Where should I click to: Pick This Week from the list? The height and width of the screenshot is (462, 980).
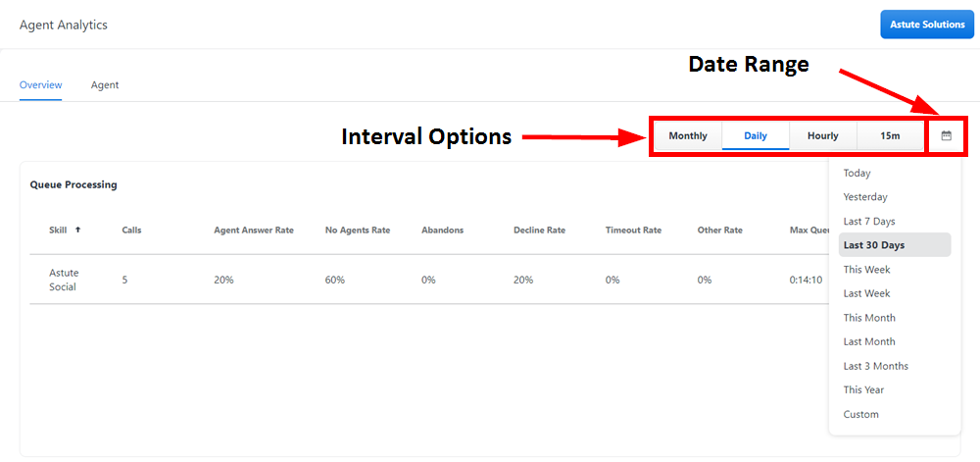click(x=866, y=270)
